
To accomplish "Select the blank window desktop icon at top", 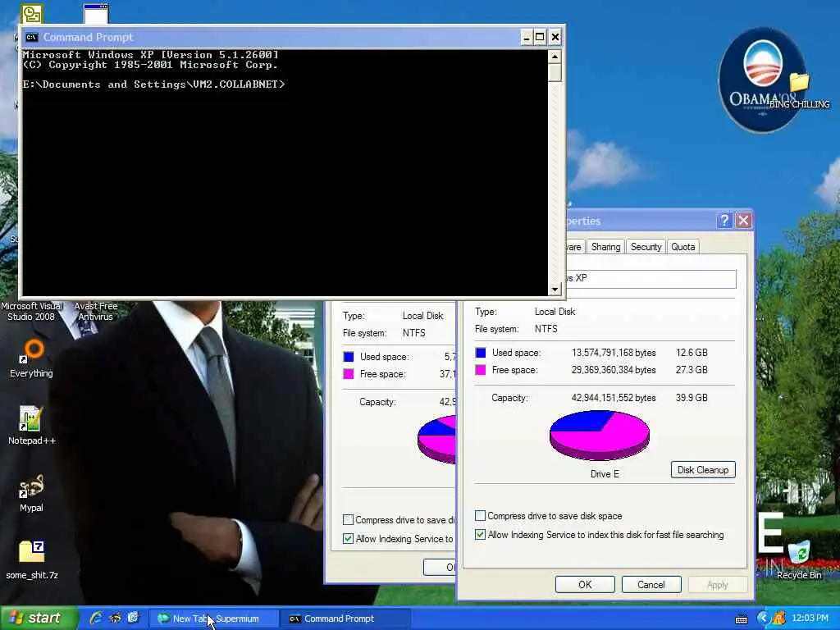I will [x=96, y=15].
